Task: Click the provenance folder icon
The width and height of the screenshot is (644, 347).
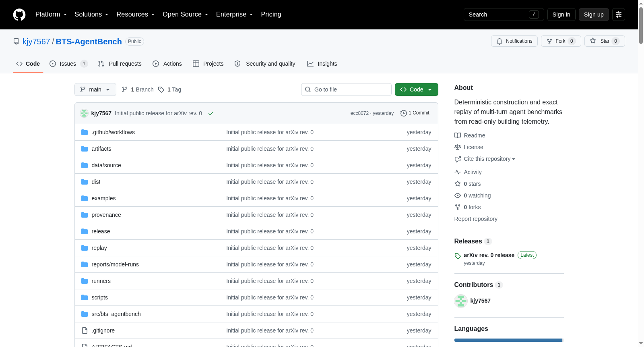Action: click(x=85, y=215)
